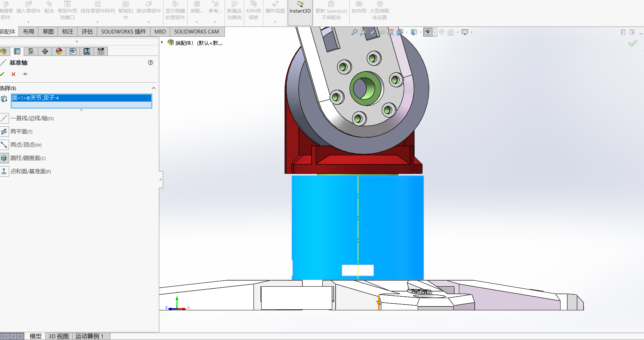Open the CAM operation tree tab
Viewport: 644px width, 340px height.
(87, 51)
